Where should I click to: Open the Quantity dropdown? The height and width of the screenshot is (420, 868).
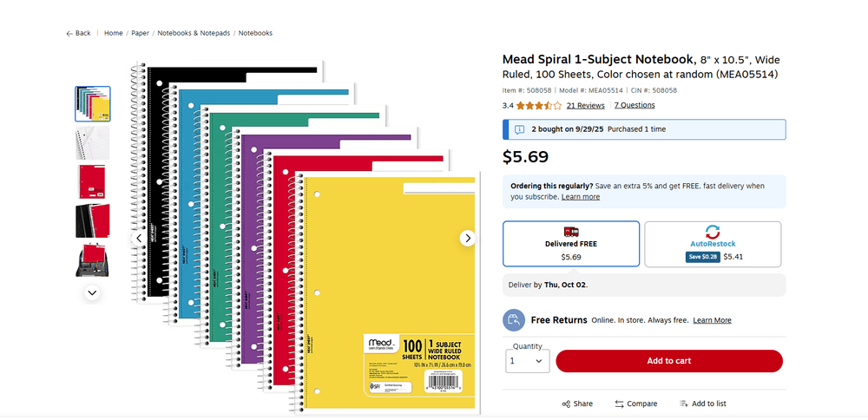(x=527, y=361)
